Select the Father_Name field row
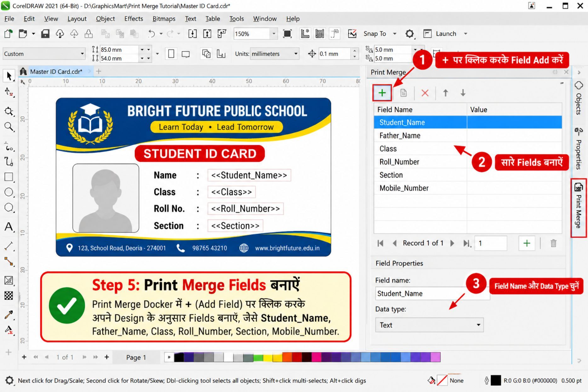Image resolution: width=588 pixels, height=392 pixels. [468, 136]
